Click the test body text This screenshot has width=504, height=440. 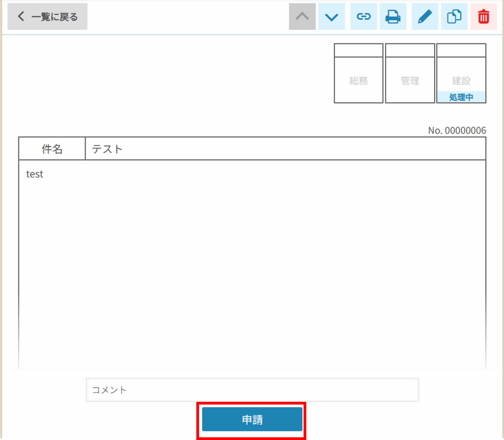point(35,174)
